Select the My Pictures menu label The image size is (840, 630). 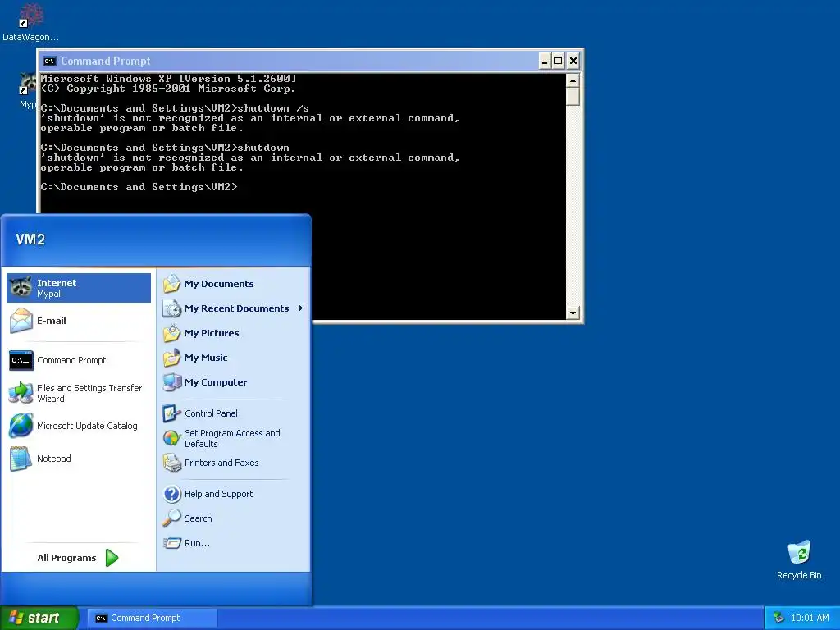click(x=212, y=333)
